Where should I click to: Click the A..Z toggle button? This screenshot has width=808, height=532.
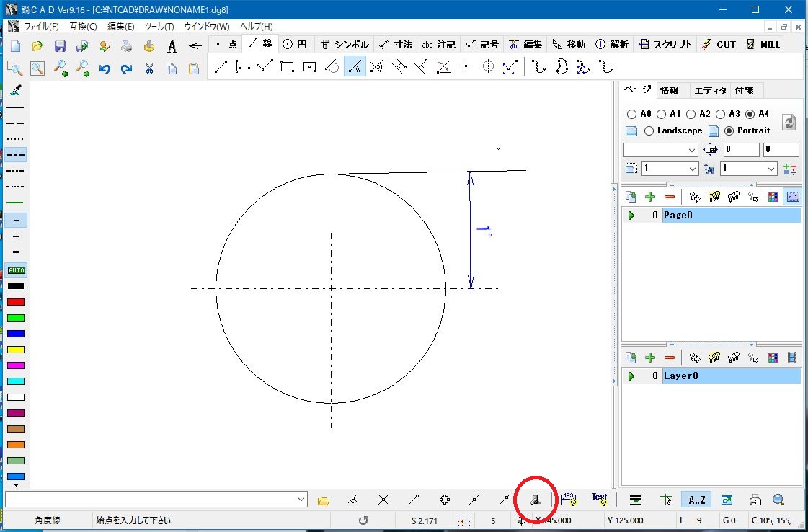(697, 499)
